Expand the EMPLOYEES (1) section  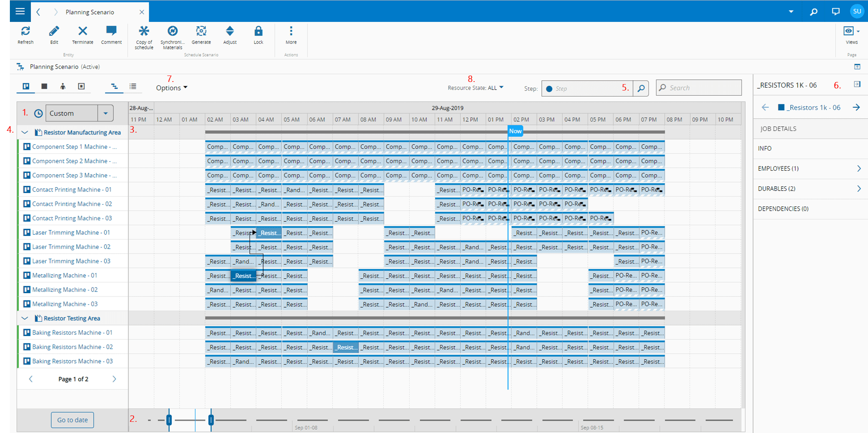[859, 169]
